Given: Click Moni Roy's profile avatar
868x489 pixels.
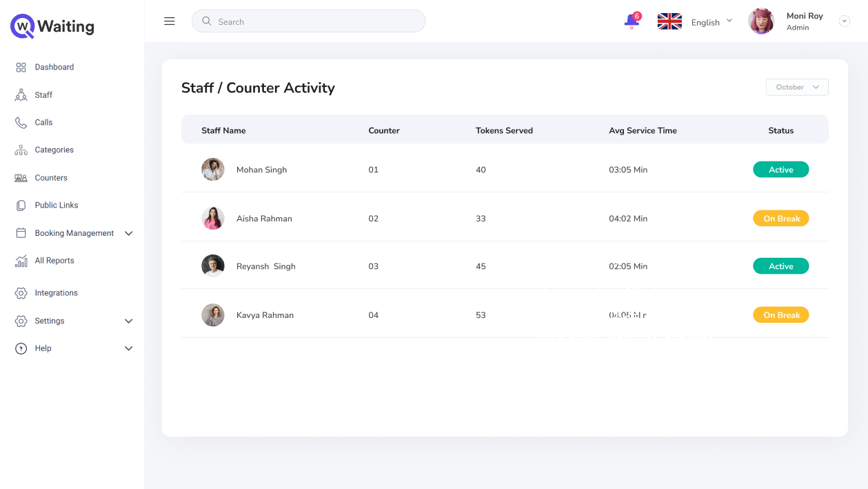Looking at the screenshot, I should [761, 21].
